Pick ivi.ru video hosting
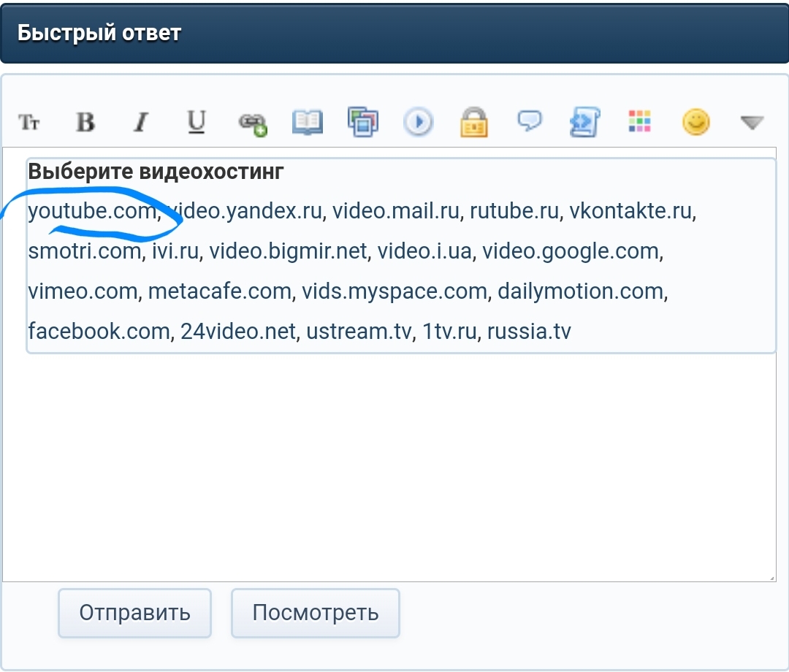Screen dimensions: 789x672 coord(175,251)
